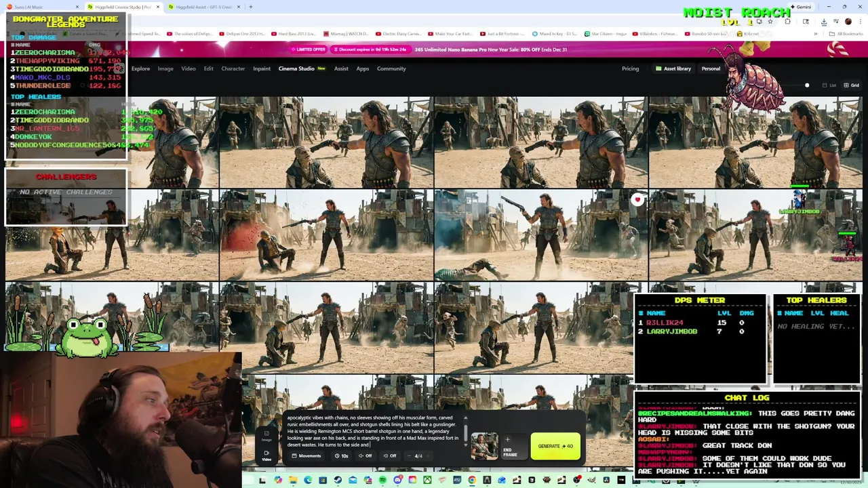Open the Character section
The width and height of the screenshot is (868, 488).
(233, 68)
